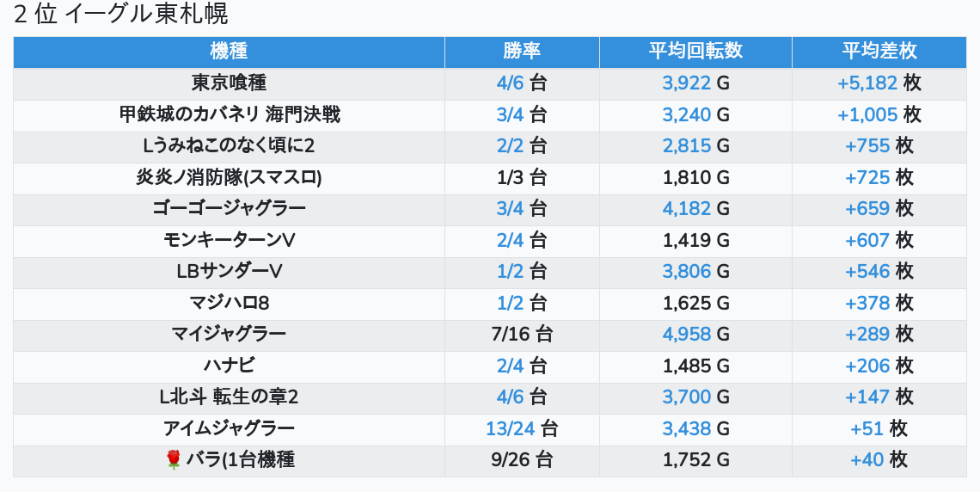Click the モンキーターンV machine name
980x492 pixels.
(229, 240)
